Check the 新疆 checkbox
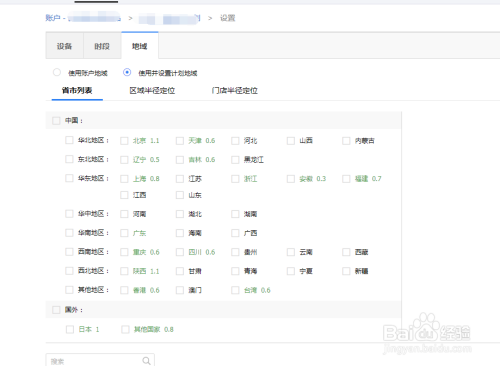Screen dimensions: 500x366 tap(346, 271)
